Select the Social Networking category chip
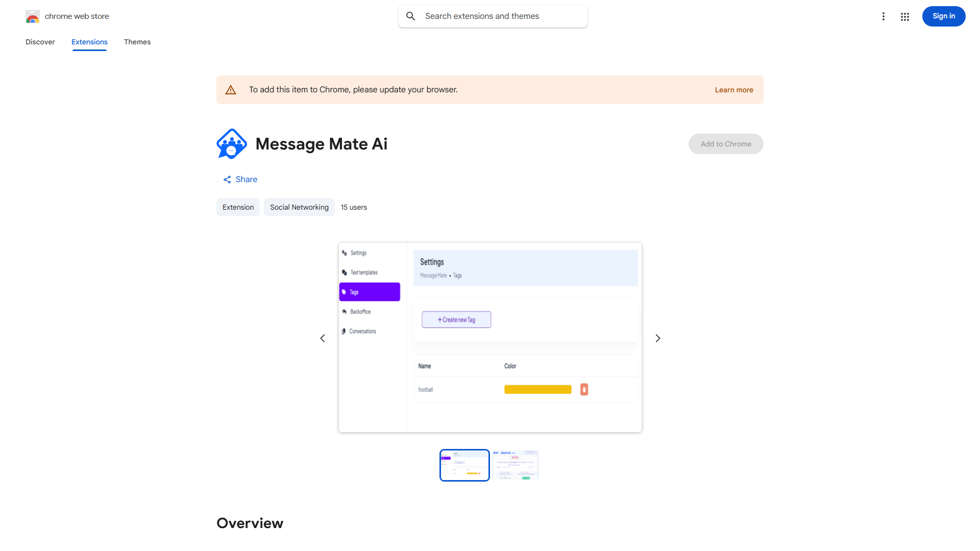 (299, 207)
